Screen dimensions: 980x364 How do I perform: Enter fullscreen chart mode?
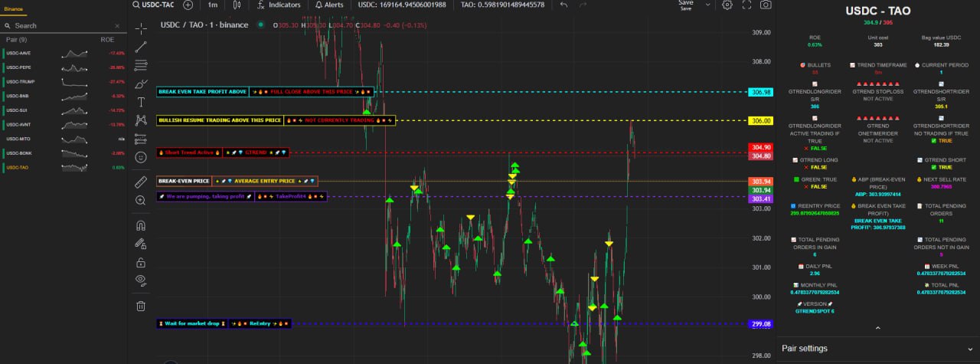point(746,5)
